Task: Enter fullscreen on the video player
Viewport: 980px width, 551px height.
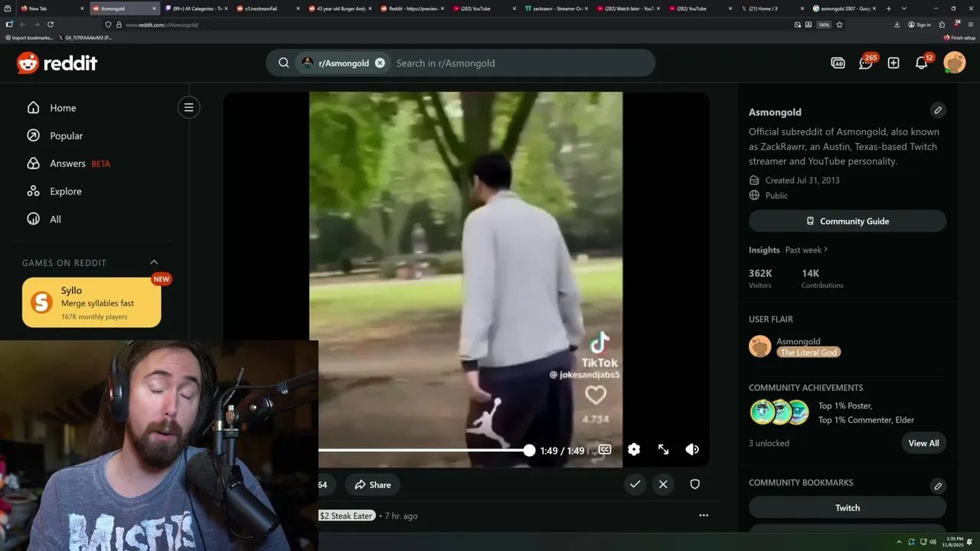Action: [x=664, y=450]
